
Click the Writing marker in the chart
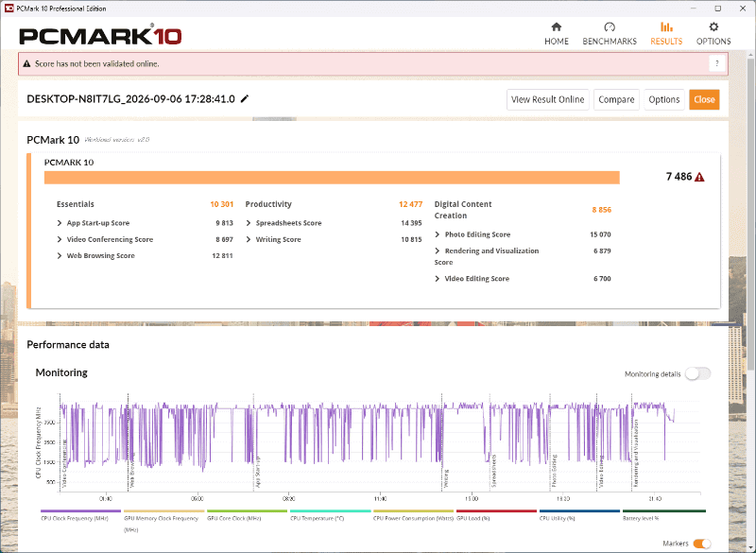coord(446,478)
